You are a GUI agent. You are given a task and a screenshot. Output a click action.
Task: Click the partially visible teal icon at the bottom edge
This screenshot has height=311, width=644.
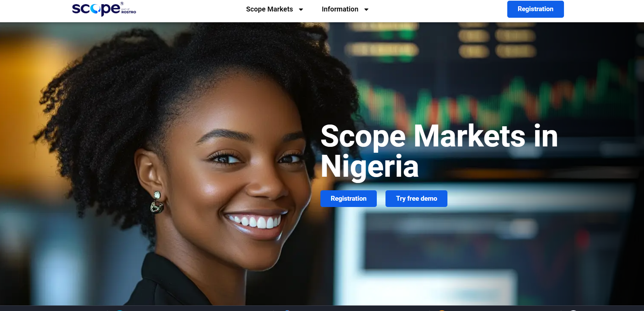(120, 310)
